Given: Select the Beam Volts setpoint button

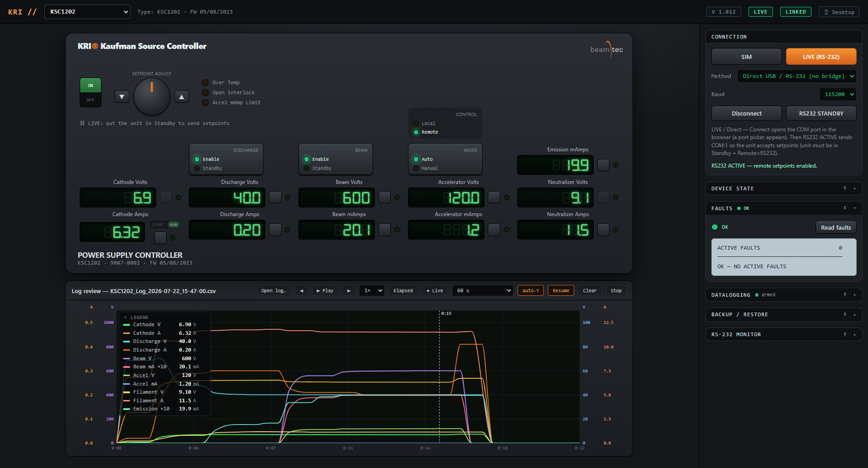Looking at the screenshot, I should click(384, 197).
